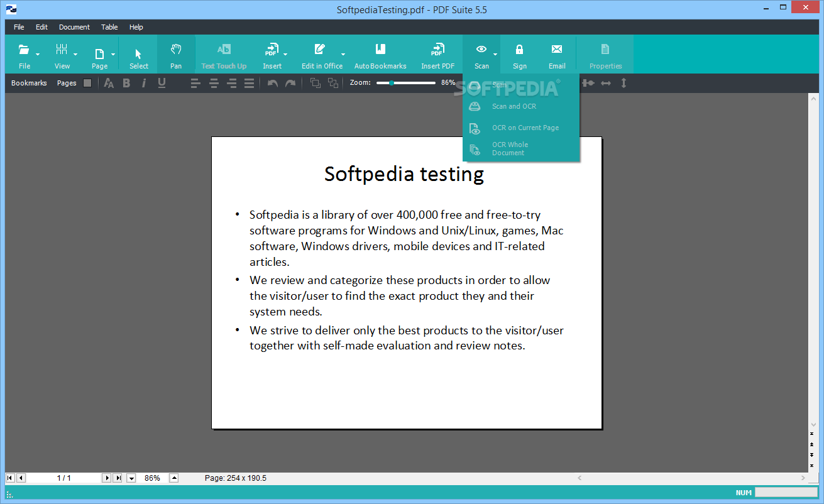Go to last page
This screenshot has width=824, height=504.
pos(118,478)
